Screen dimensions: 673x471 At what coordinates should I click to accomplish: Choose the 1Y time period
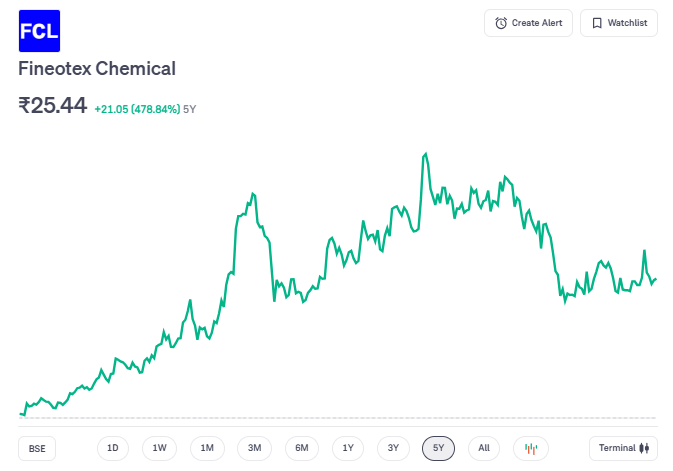pyautogui.click(x=347, y=448)
